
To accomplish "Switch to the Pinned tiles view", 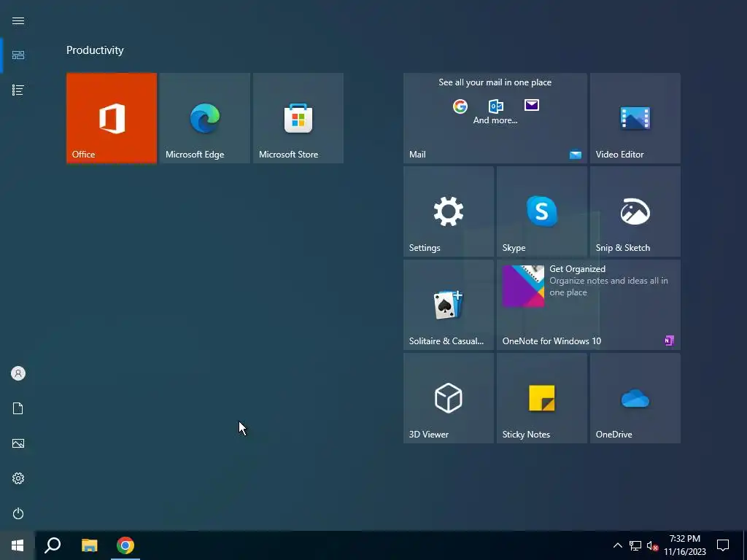I will pyautogui.click(x=18, y=55).
